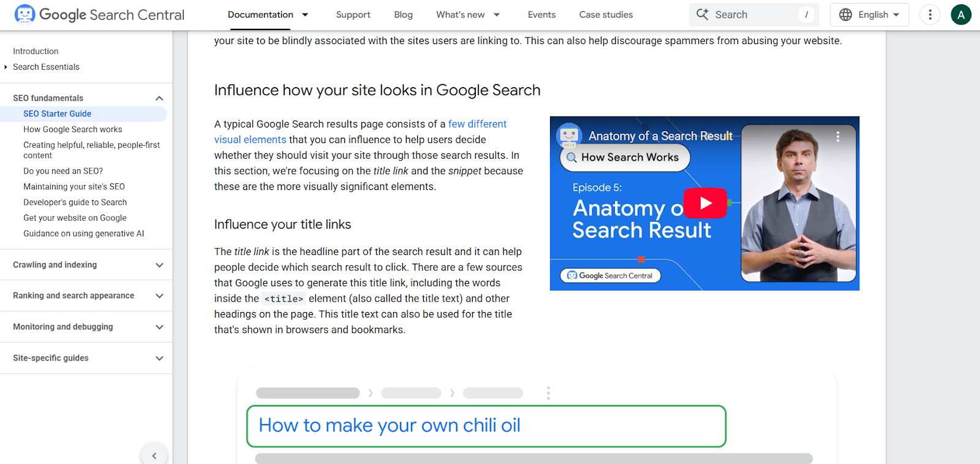Go to the Events tab
The height and width of the screenshot is (464, 980).
tap(541, 15)
